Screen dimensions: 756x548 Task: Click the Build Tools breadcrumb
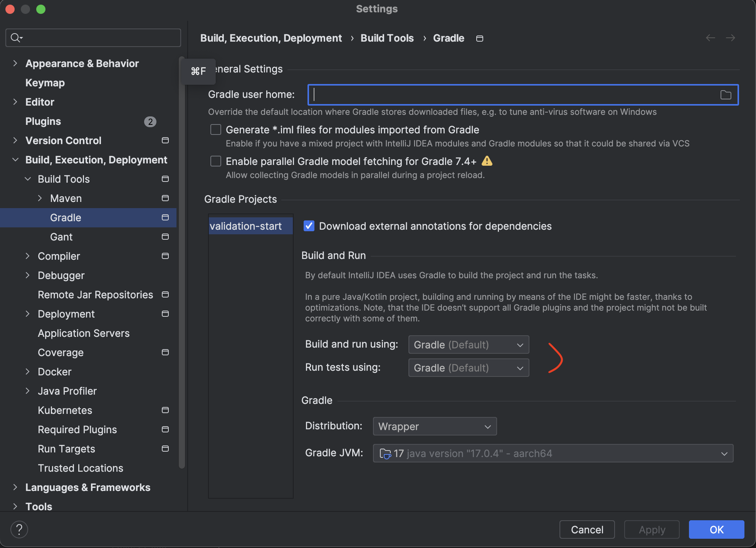coord(387,38)
